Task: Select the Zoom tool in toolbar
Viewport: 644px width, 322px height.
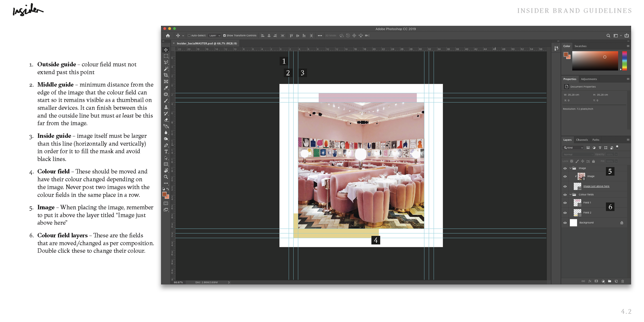Action: pyautogui.click(x=166, y=177)
